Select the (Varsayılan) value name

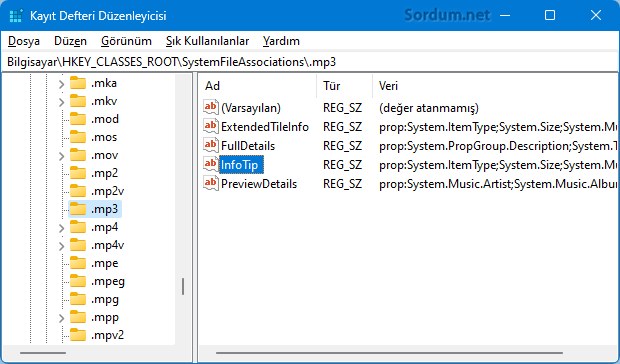[x=251, y=108]
